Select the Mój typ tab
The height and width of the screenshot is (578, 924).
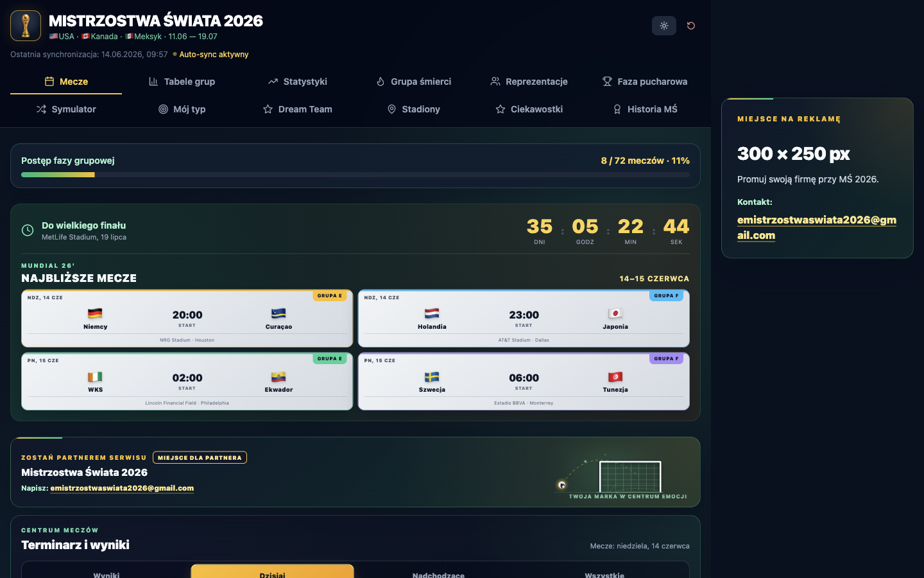pos(182,109)
